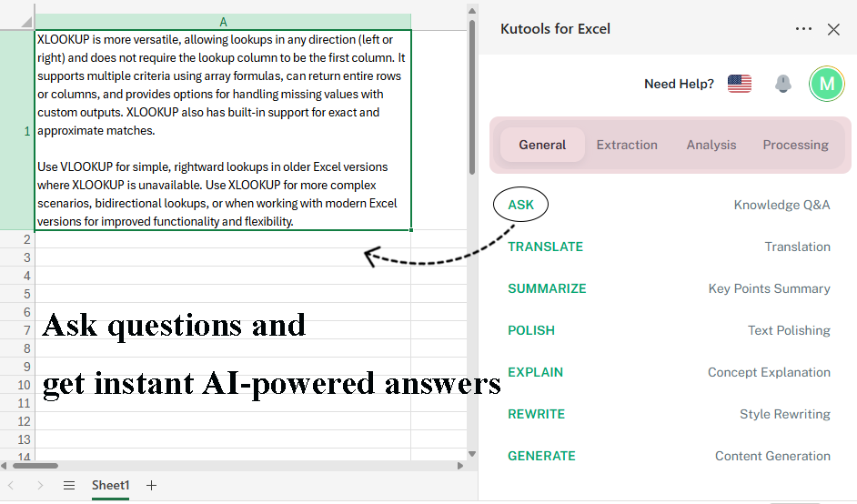Switch to the Extraction tab
The width and height of the screenshot is (857, 504).
[x=627, y=145]
